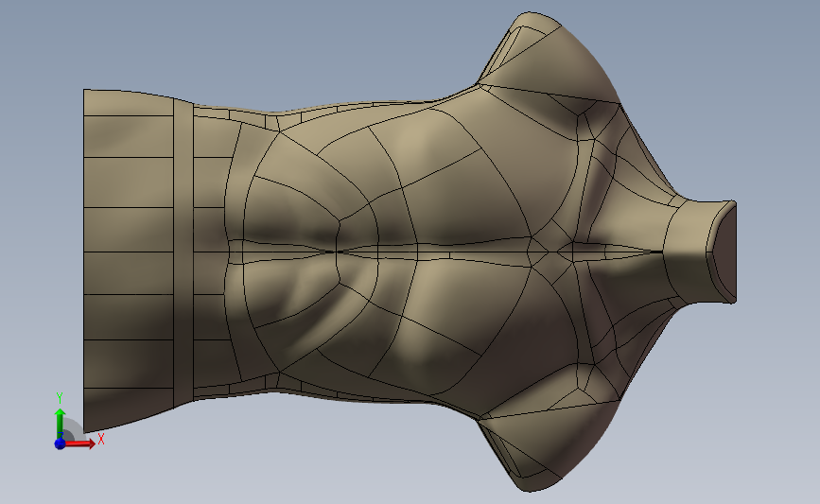820x504 pixels.
Task: Click the blue Z axis ball on triad
Action: [60, 443]
